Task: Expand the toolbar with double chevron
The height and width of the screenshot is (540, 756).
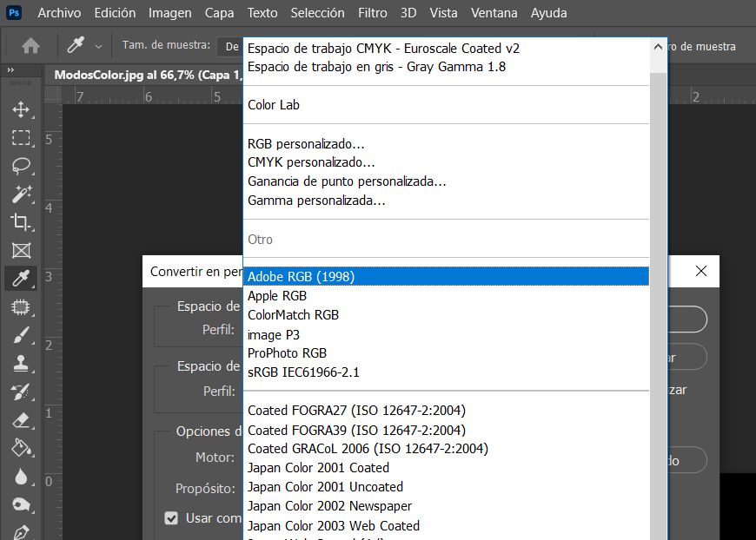Action: point(10,70)
